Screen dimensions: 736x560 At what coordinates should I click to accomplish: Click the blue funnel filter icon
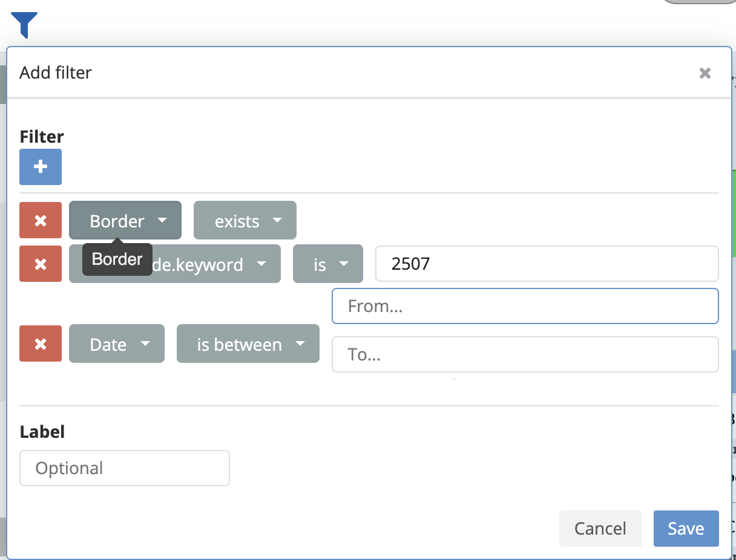click(x=24, y=24)
